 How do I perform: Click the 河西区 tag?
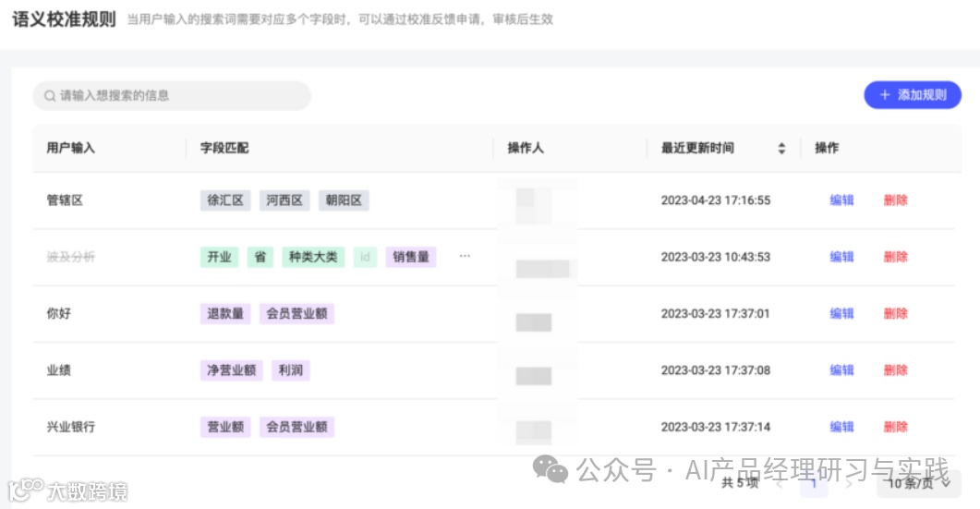[284, 200]
